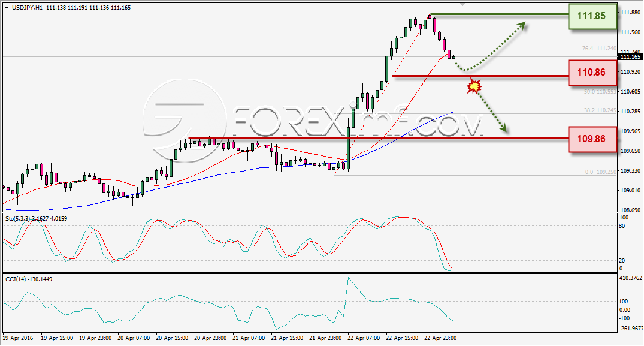Click the 0.0 109.250 Fibonacci label
The image size is (644, 346).
(x=601, y=172)
